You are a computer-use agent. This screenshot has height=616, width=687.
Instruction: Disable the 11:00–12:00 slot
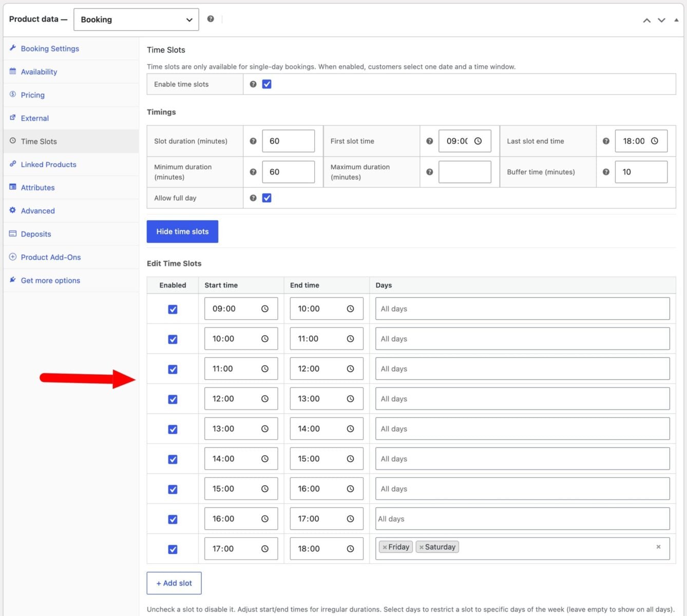click(x=173, y=370)
